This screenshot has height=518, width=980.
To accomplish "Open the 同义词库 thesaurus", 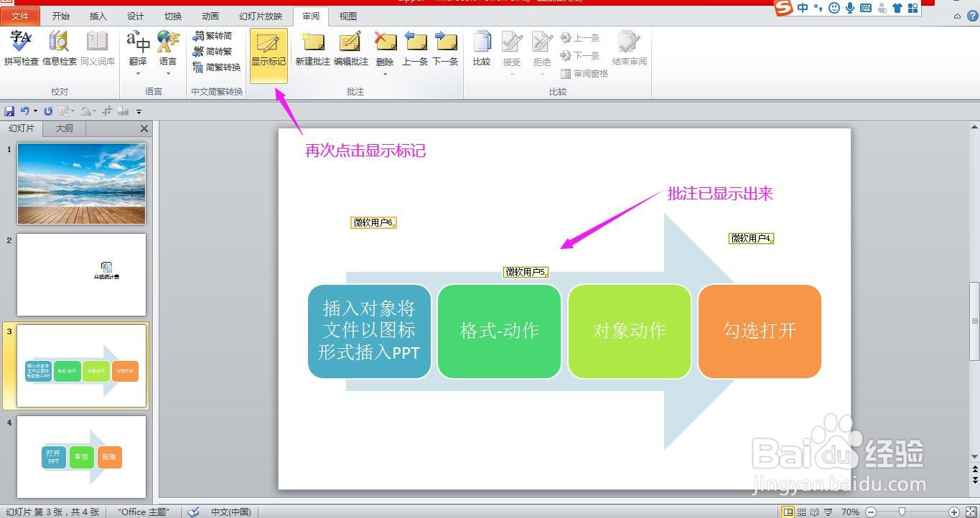I will [x=98, y=49].
